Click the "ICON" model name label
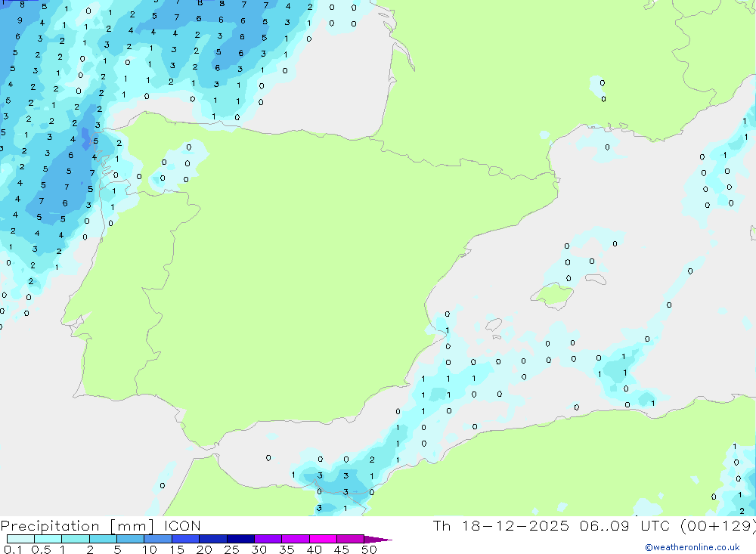Image resolution: width=756 pixels, height=554 pixels. pyautogui.click(x=182, y=525)
